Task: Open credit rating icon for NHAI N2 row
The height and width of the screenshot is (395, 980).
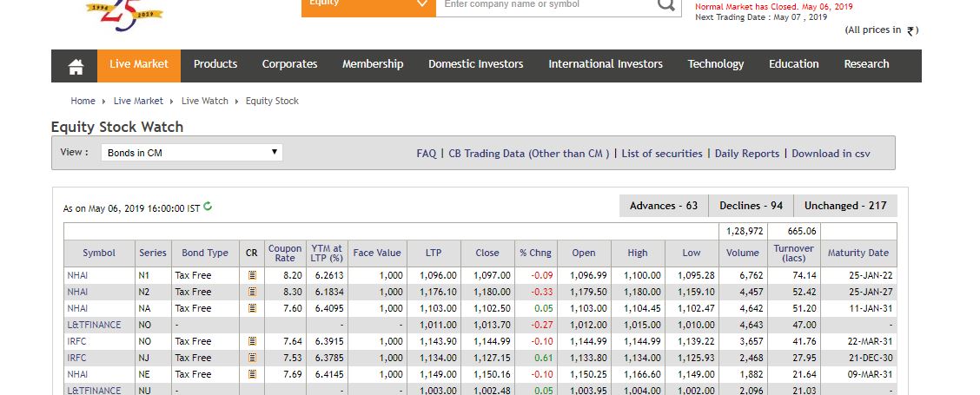Action: 252,291
